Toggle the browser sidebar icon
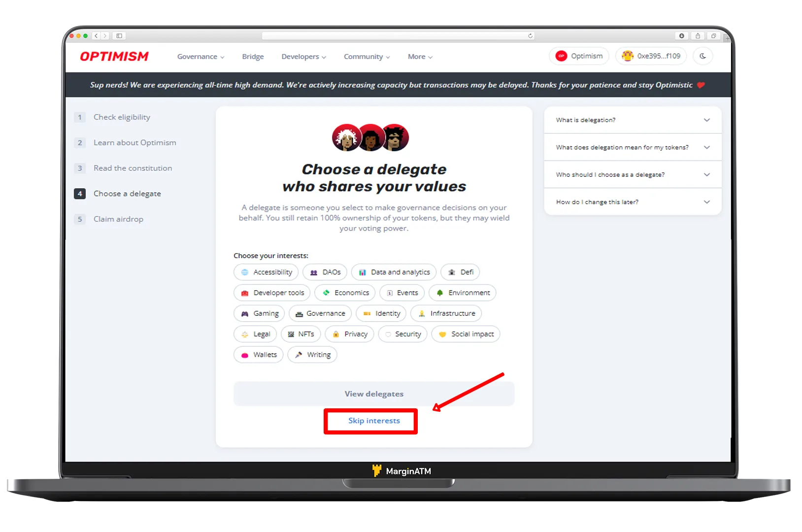 coord(119,36)
